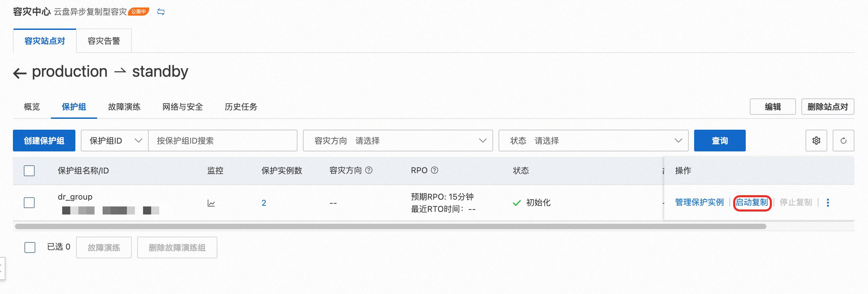Expand the 保护组ID search type dropdown

click(115, 141)
